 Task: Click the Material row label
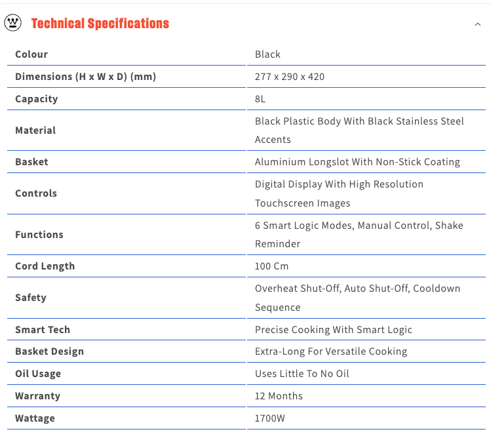coord(35,130)
